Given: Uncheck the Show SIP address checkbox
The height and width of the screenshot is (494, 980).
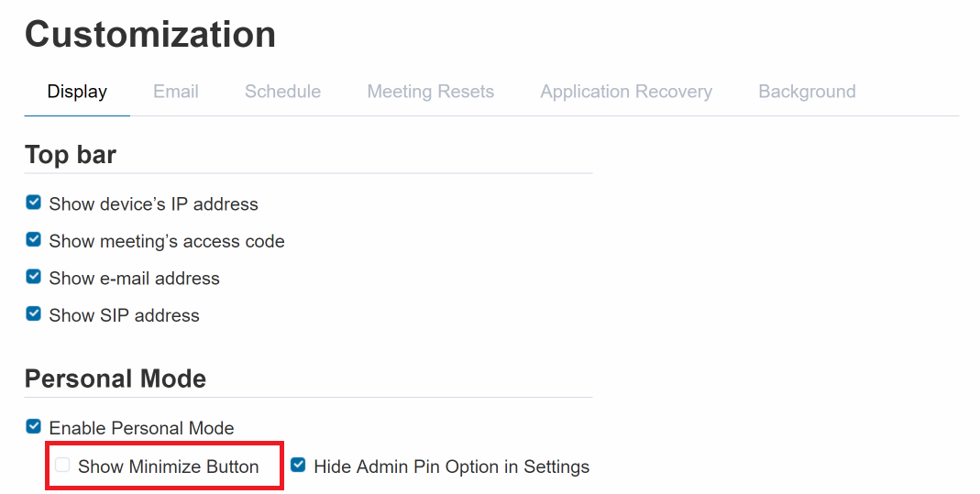Looking at the screenshot, I should click(x=34, y=314).
